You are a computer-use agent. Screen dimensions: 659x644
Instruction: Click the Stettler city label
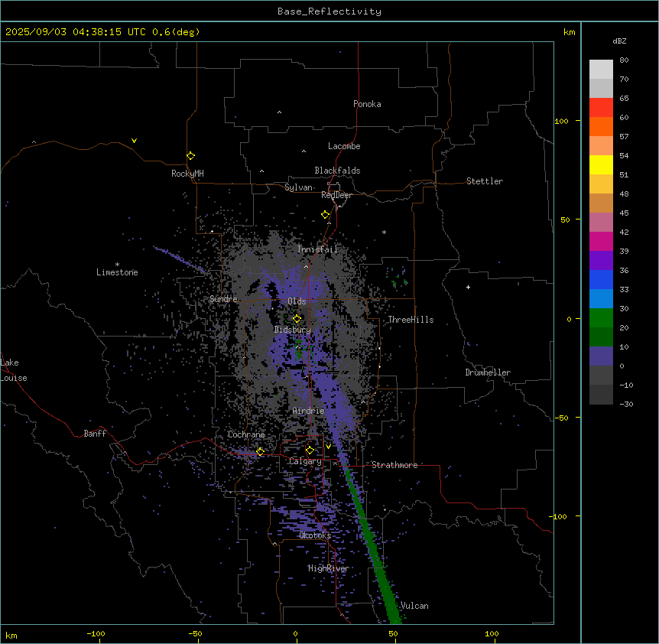[x=485, y=181]
